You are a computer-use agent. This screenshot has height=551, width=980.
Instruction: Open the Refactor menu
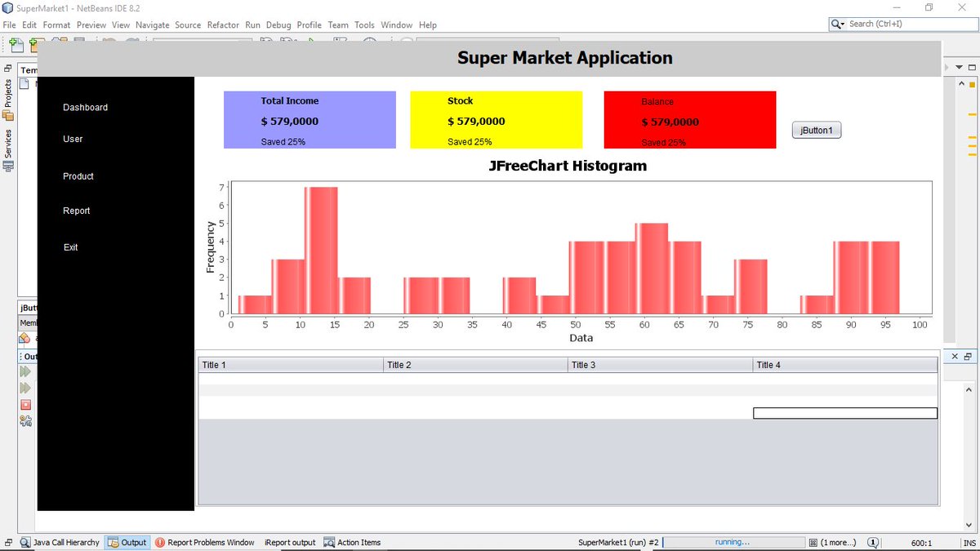tap(223, 25)
